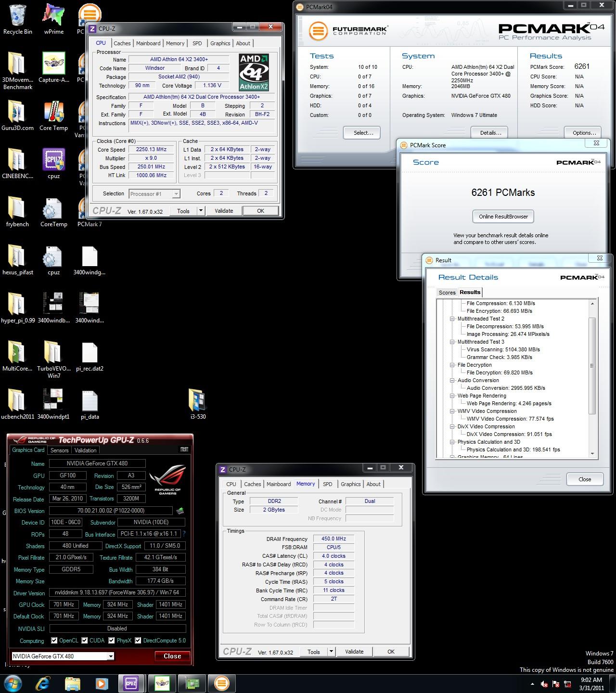Switch to PCMark04 orange taskbar button

pos(221,683)
